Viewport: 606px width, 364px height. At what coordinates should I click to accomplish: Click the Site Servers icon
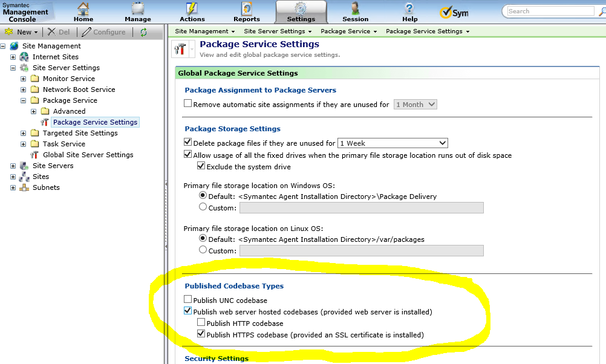(24, 166)
